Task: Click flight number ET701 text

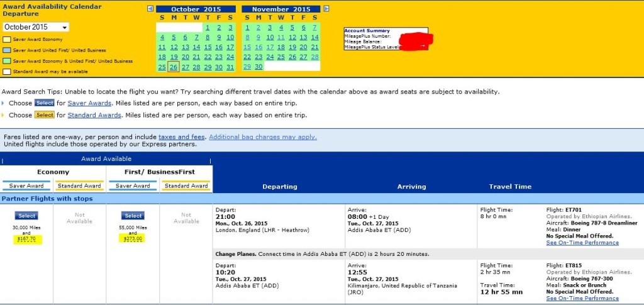Action: coord(574,210)
